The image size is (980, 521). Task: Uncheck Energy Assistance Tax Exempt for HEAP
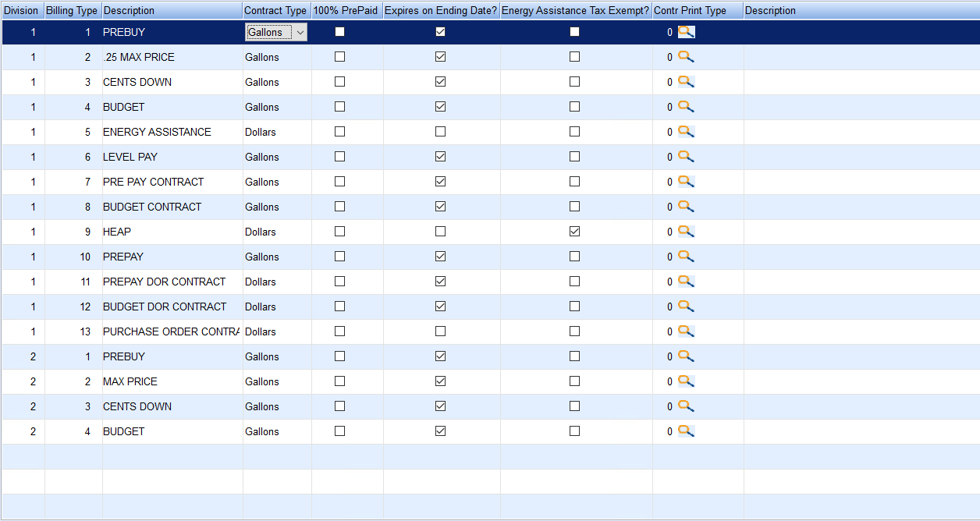(574, 232)
